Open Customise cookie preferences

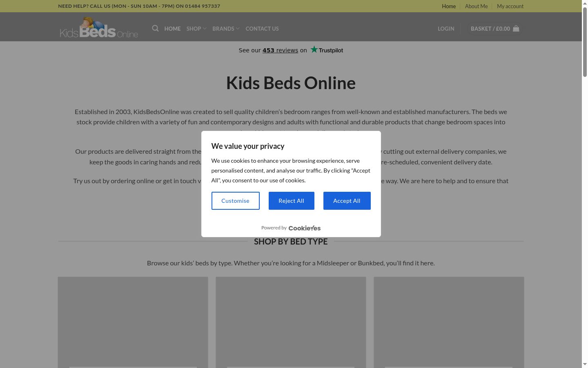tap(235, 201)
